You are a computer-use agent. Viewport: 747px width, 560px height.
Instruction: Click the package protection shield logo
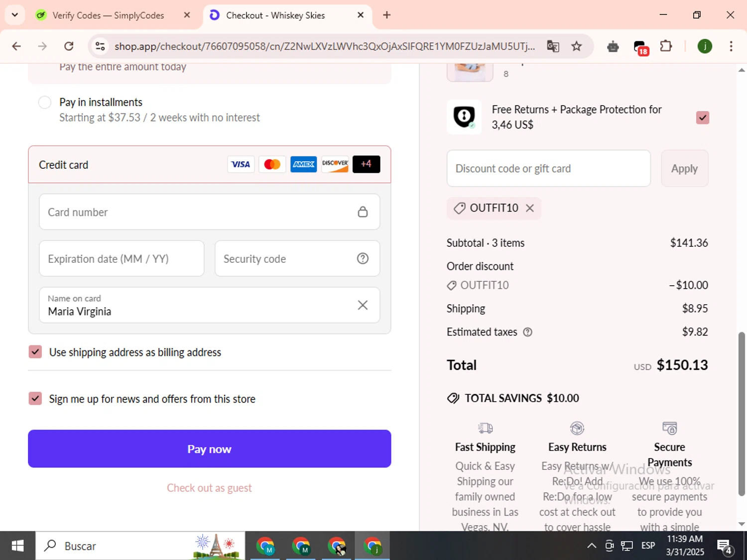464,117
